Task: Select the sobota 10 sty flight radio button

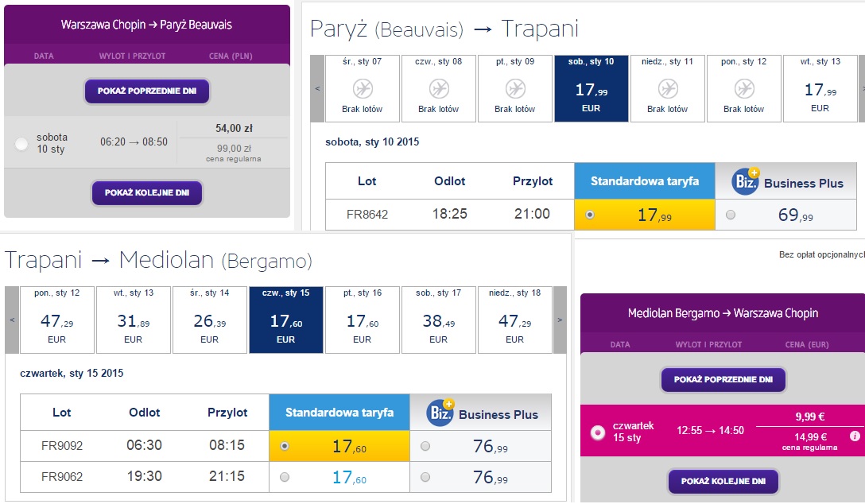Action: tap(21, 144)
